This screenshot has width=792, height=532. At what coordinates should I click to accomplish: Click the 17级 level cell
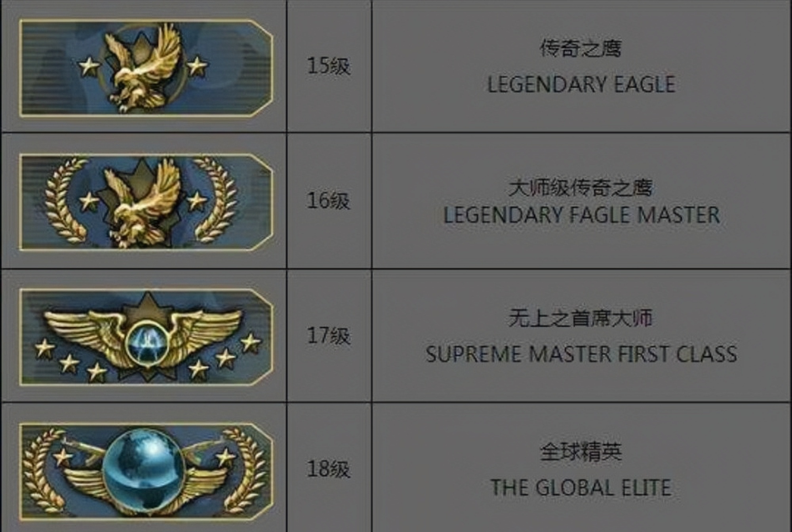329,336
